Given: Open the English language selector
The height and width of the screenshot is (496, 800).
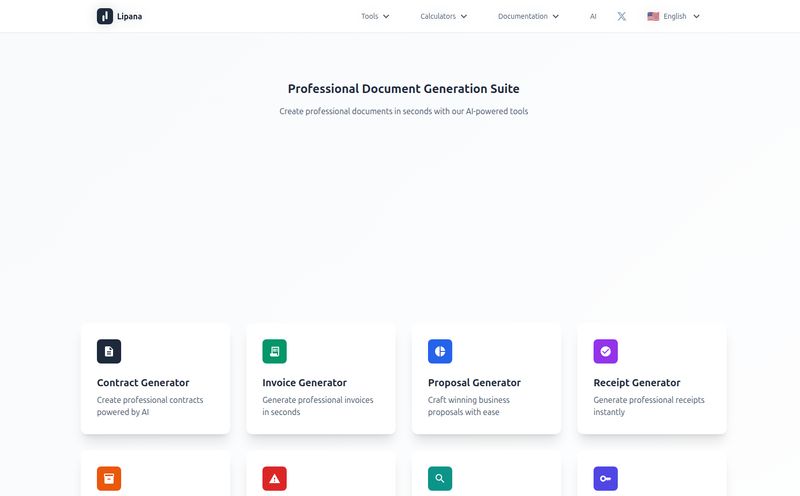Looking at the screenshot, I should point(673,16).
